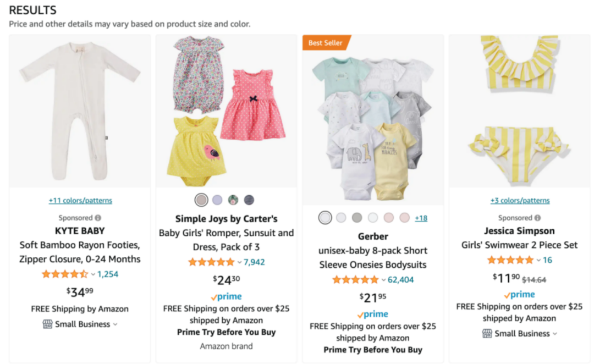The image size is (594, 364).
Task: Select the lavender color swatch for Simple Joys
Action: pyautogui.click(x=217, y=200)
